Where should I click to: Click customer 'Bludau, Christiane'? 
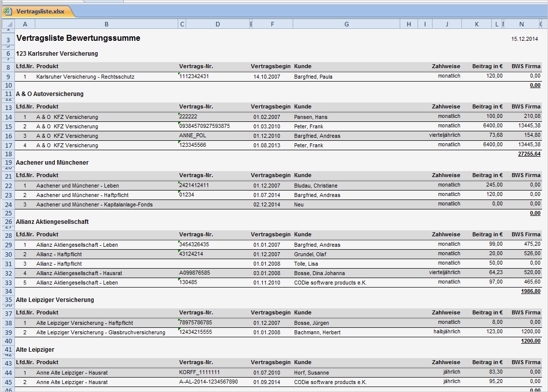click(x=316, y=186)
